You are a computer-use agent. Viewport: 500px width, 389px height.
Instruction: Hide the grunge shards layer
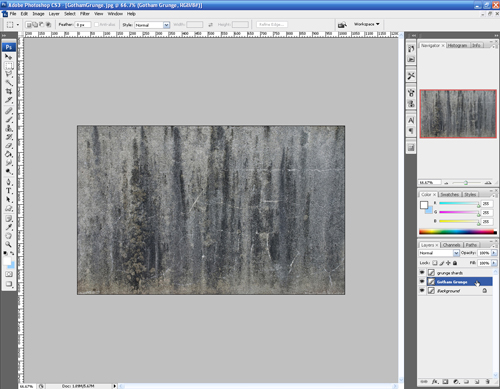422,273
